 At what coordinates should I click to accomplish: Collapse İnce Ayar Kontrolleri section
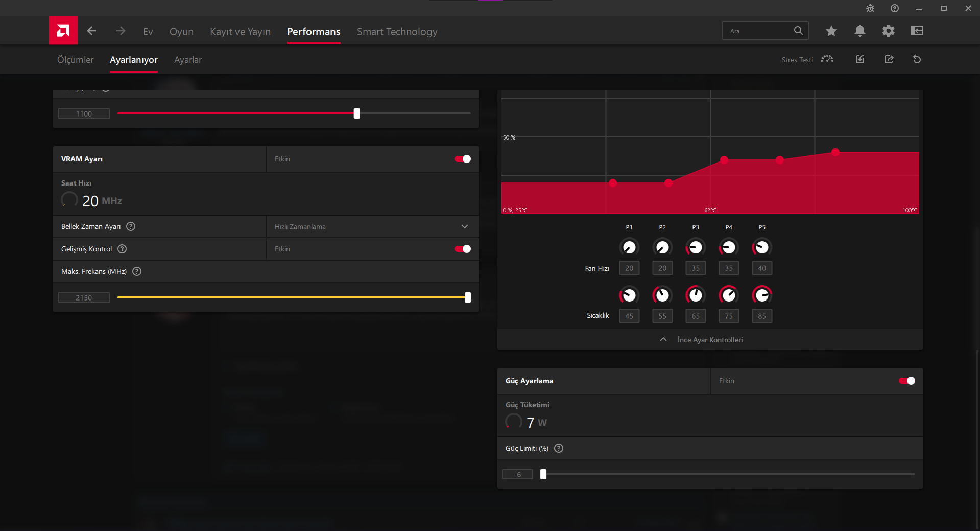pyautogui.click(x=710, y=340)
